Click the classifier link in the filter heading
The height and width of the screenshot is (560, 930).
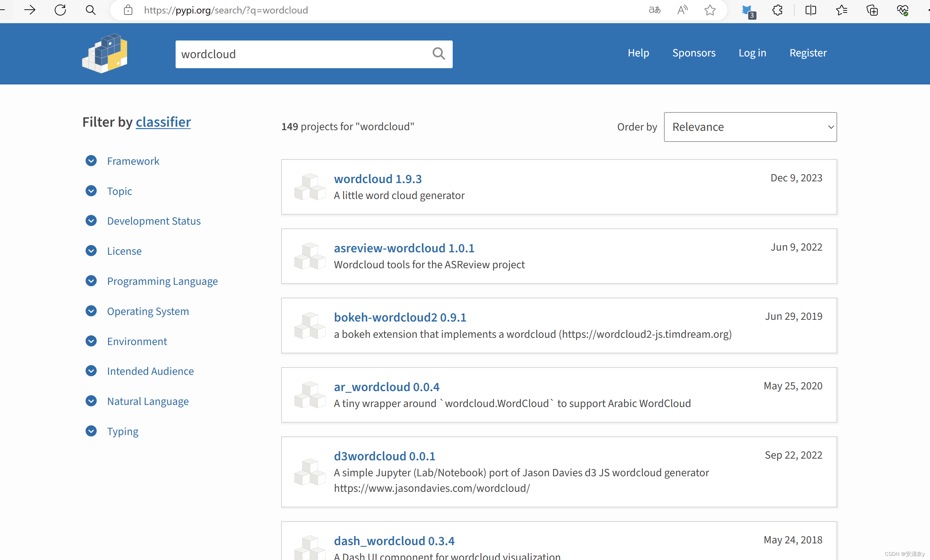(163, 122)
